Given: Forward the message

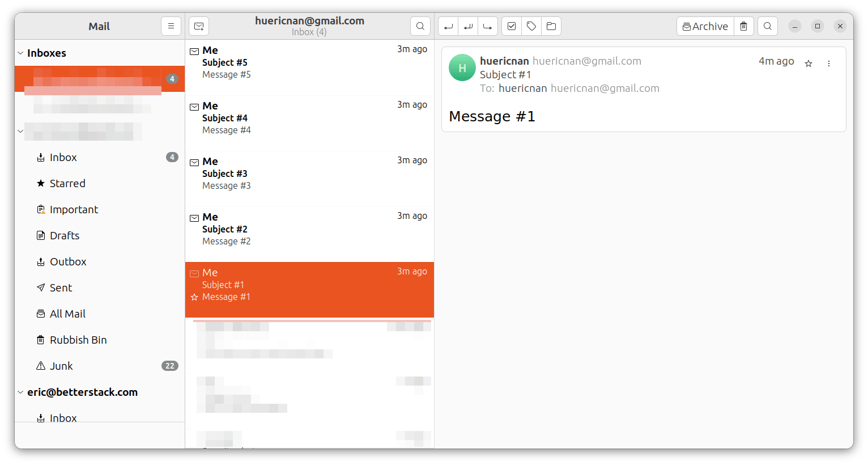Looking at the screenshot, I should coord(488,26).
